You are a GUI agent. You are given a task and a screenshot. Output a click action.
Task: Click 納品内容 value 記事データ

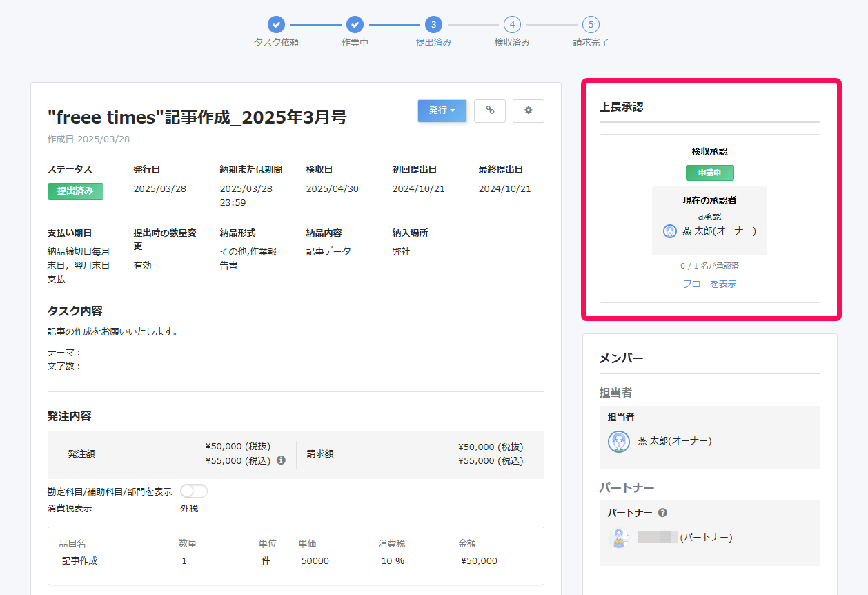click(328, 252)
